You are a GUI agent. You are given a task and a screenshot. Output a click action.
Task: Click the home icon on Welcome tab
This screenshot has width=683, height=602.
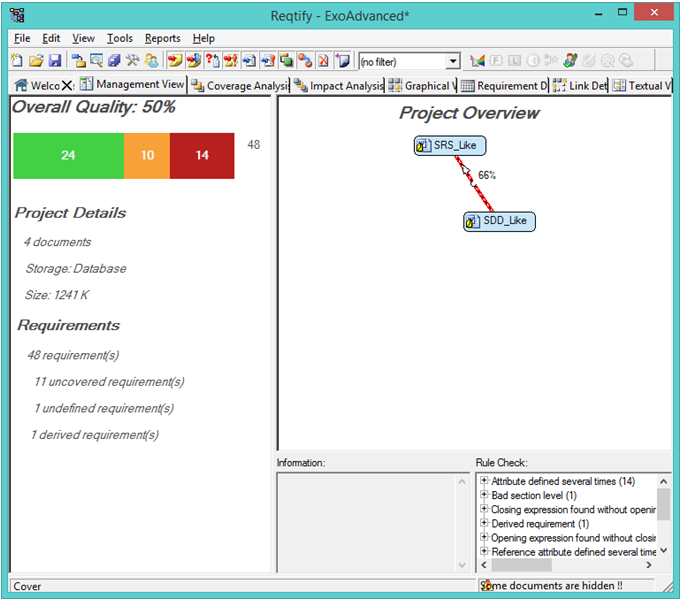point(21,85)
